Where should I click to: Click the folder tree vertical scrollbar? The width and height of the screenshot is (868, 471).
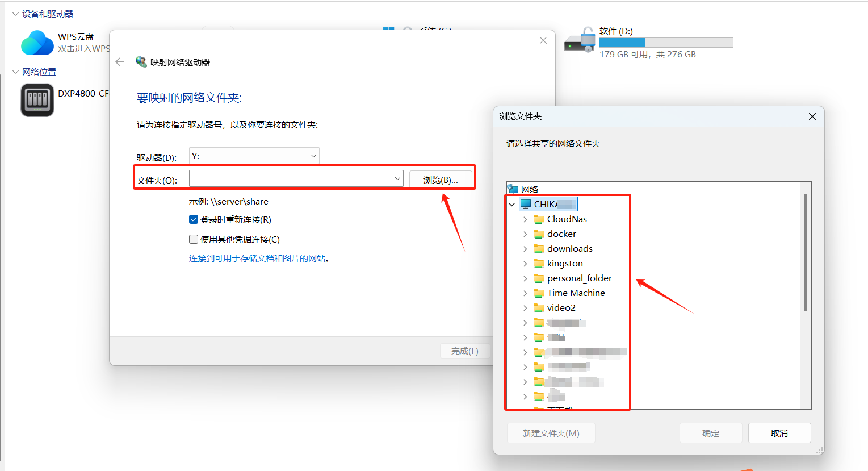[x=805, y=253]
